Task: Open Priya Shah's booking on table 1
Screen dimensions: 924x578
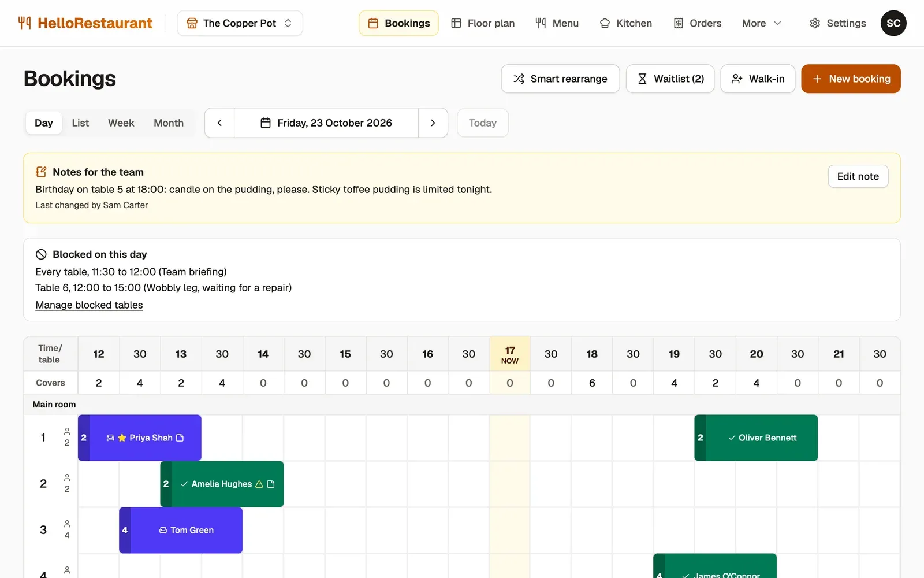Action: (140, 438)
